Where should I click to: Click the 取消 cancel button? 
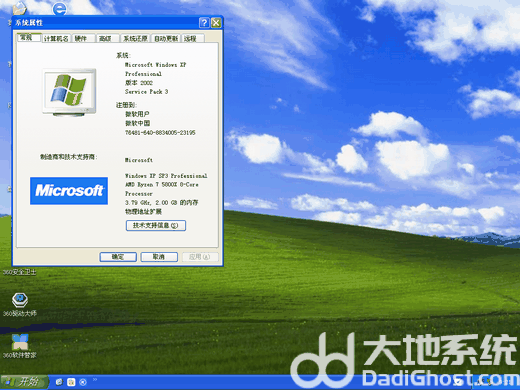(x=159, y=257)
